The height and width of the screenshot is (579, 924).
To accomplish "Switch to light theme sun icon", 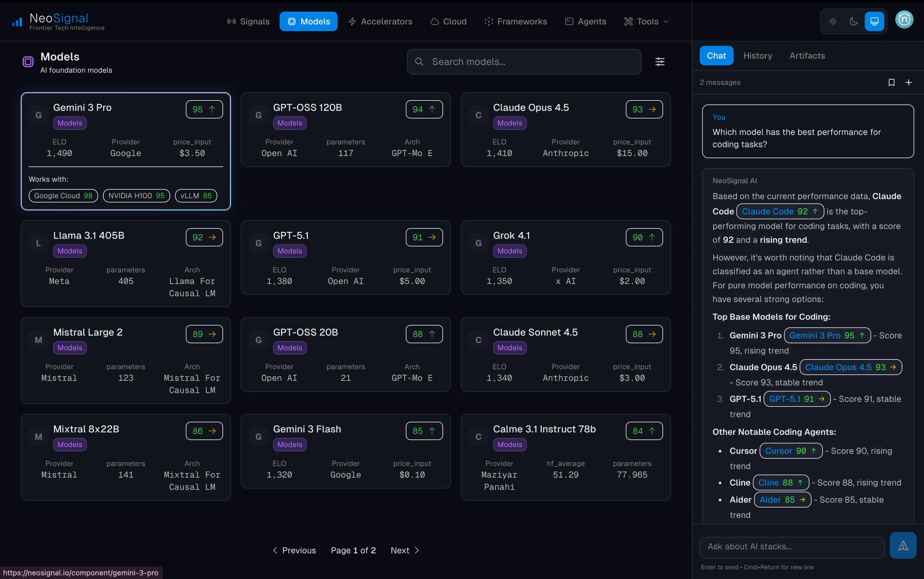I will coord(833,21).
